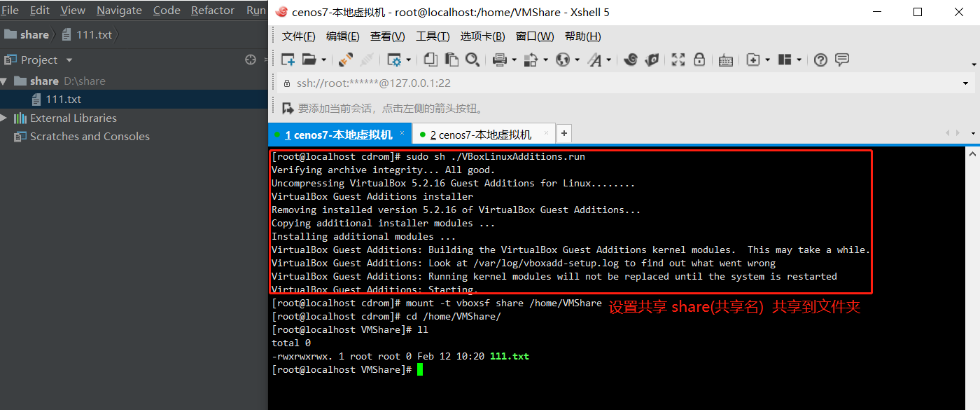Click the Connect (plug) toolbar icon

[x=345, y=60]
